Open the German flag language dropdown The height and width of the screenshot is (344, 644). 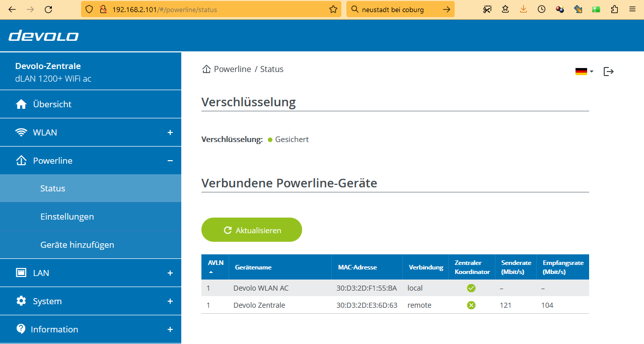pos(584,72)
